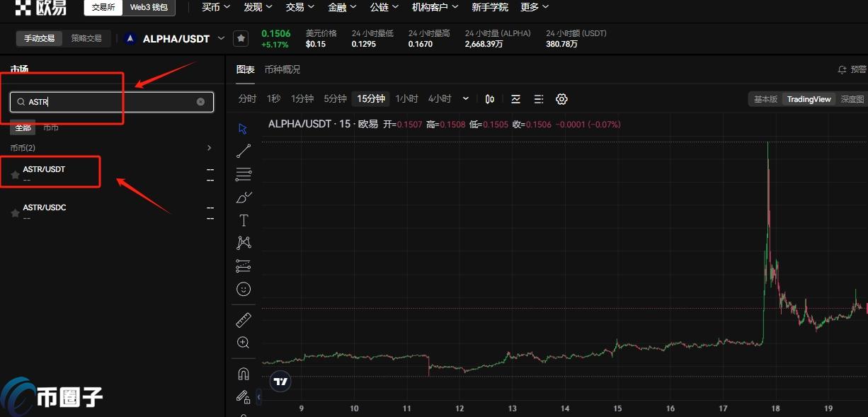
Task: Expand additional timeframe options chevron
Action: click(465, 98)
